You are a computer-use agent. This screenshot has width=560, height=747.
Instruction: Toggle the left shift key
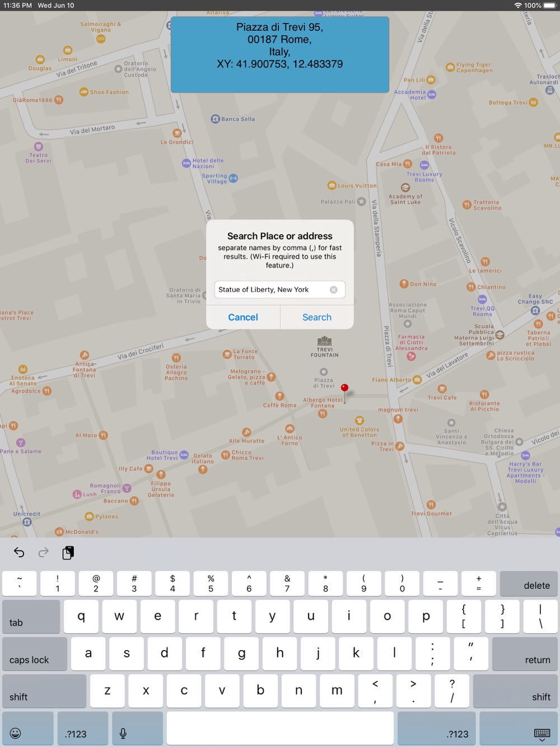(44, 691)
